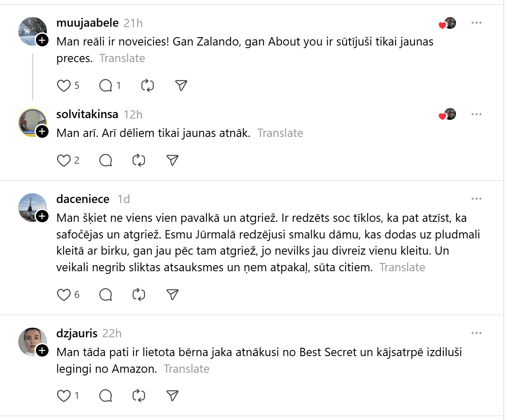
Task: Reply to muujaabele's comment
Action: (106, 86)
